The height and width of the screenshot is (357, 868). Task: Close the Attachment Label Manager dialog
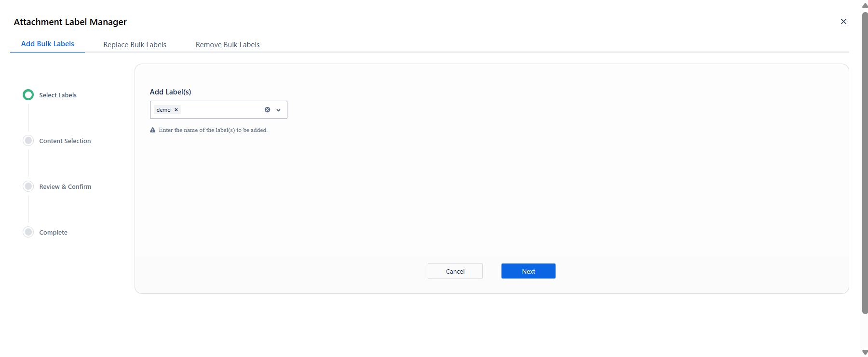pos(843,21)
